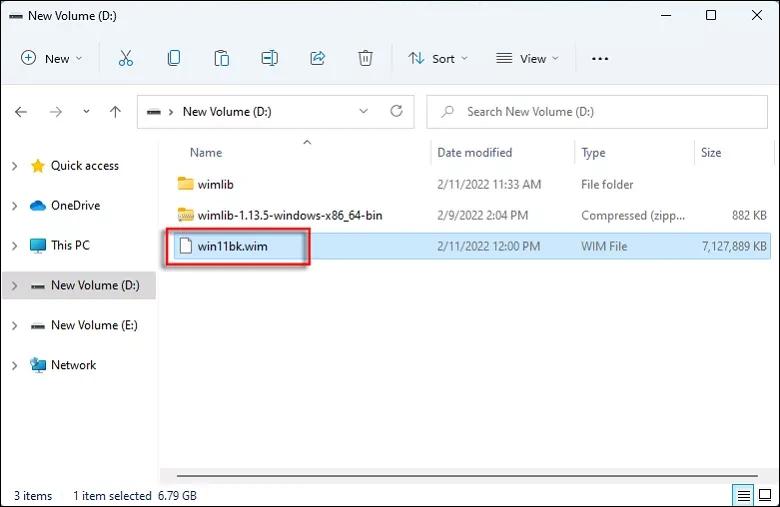This screenshot has height=507, width=780.
Task: Open the See more three-dots menu
Action: (600, 59)
